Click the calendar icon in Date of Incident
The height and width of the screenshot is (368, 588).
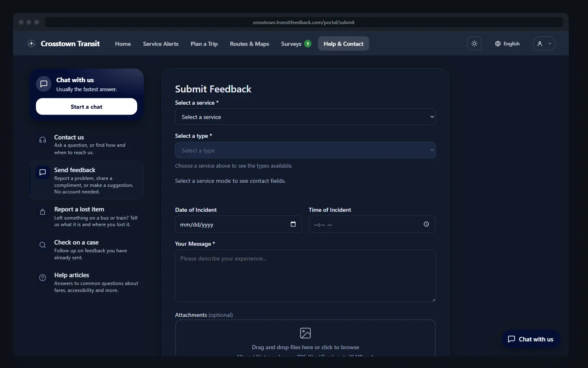click(x=293, y=224)
